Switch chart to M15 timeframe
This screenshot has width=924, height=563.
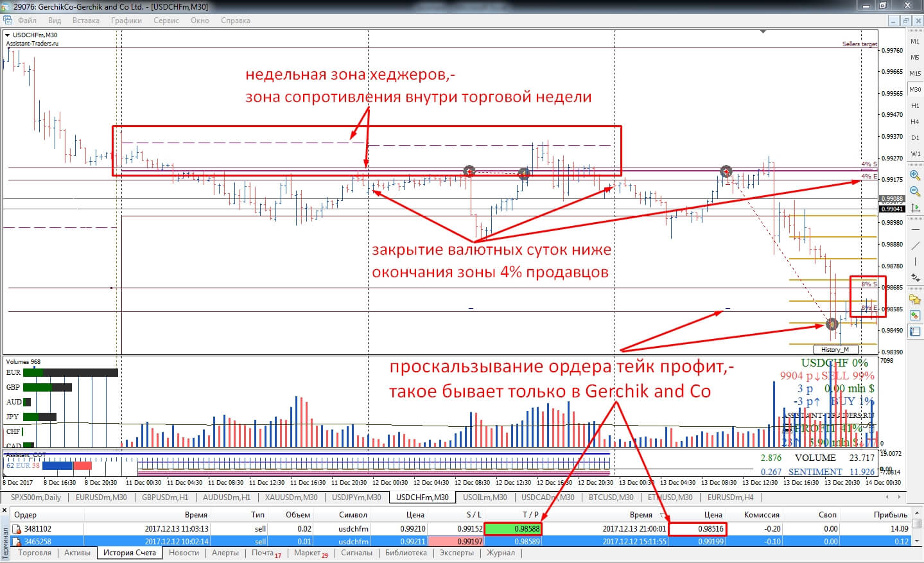coord(915,73)
